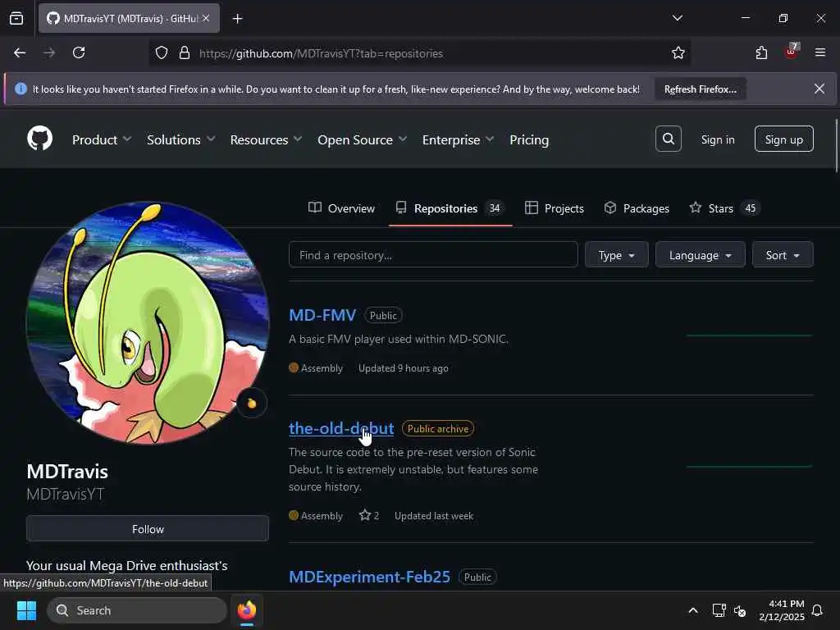840x630 pixels.
Task: Click the Sign up button
Action: pos(783,139)
